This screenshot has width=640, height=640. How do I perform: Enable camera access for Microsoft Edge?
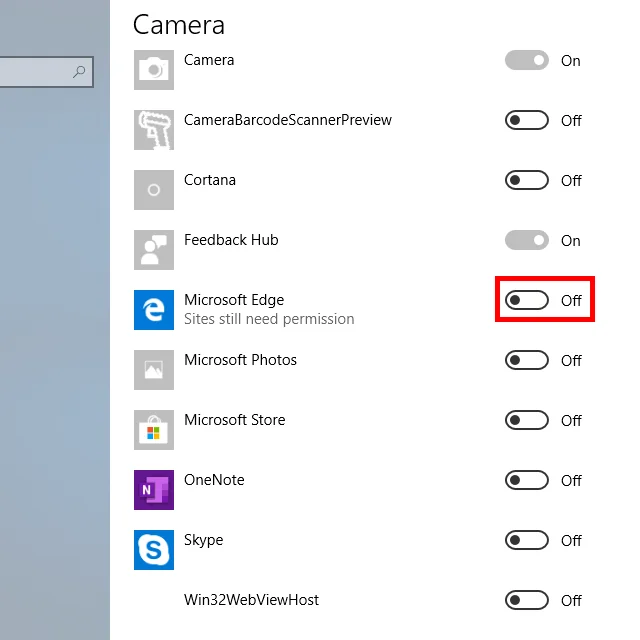click(x=527, y=300)
